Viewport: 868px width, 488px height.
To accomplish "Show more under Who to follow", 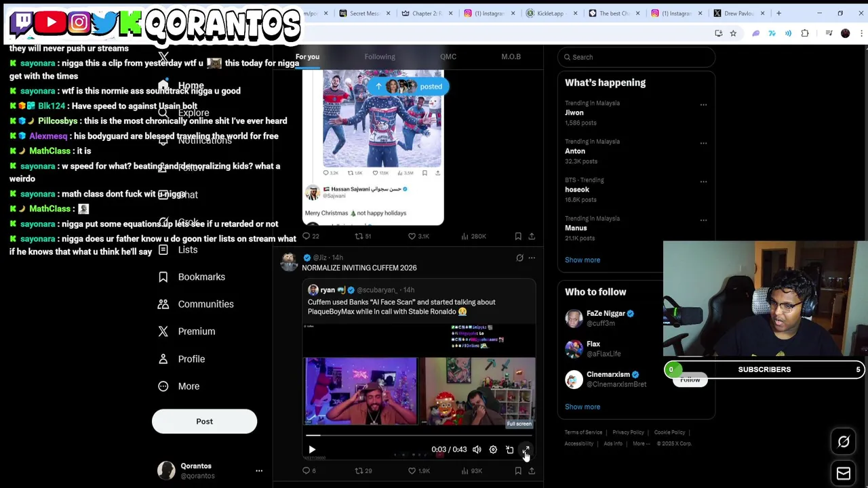I will 583,407.
